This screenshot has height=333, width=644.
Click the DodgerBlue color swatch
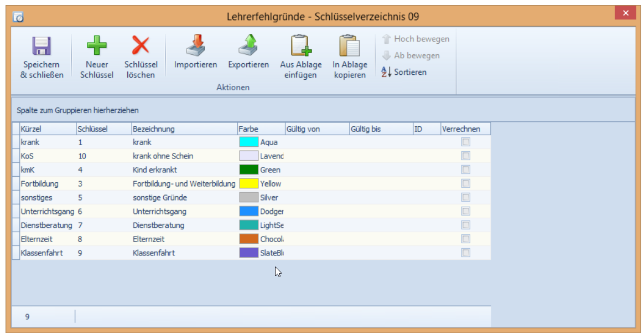249,211
